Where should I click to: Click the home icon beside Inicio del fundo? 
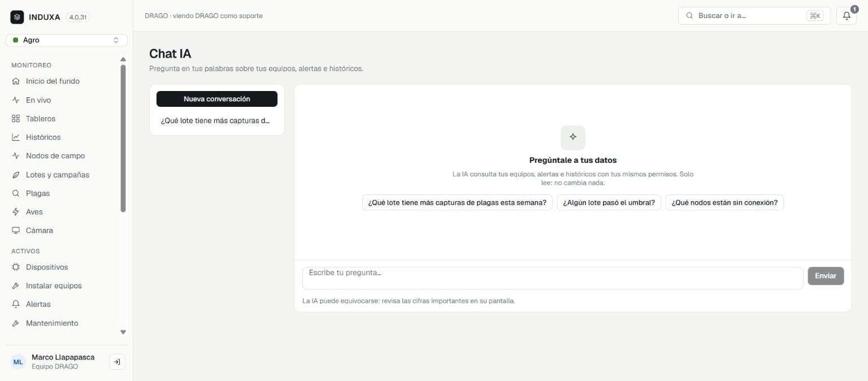(16, 81)
